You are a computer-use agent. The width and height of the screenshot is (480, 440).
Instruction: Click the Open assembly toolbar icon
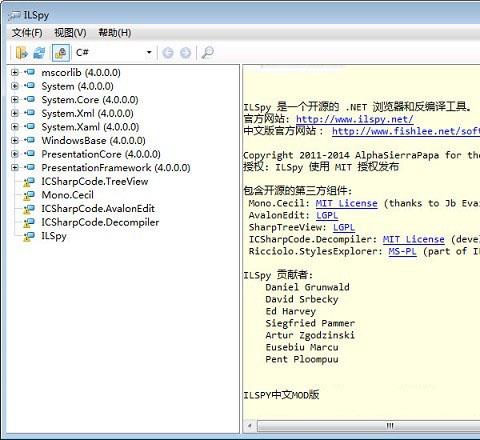22,53
